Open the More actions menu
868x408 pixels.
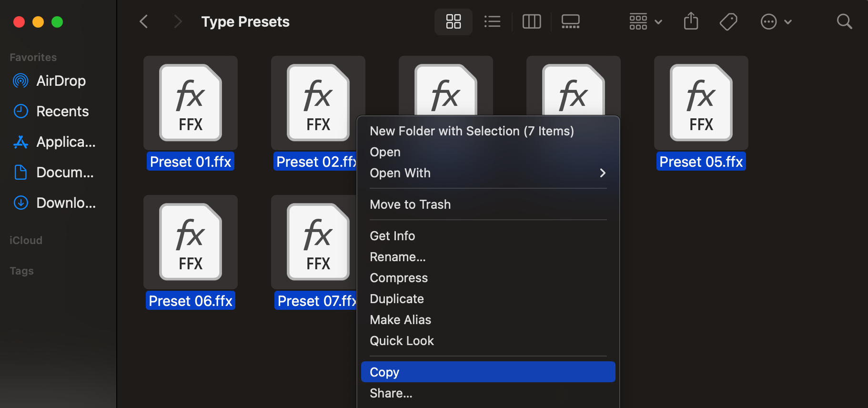(776, 21)
